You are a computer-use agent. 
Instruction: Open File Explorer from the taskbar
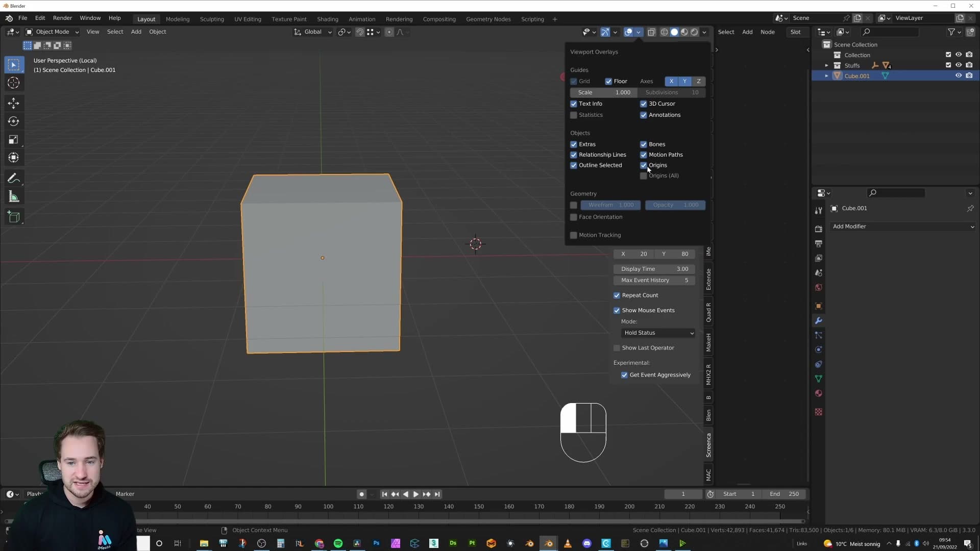pos(204,543)
